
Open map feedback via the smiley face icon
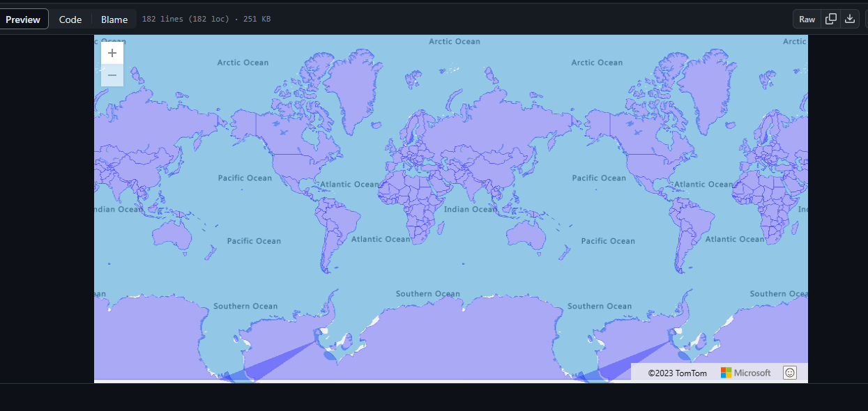[x=789, y=372]
